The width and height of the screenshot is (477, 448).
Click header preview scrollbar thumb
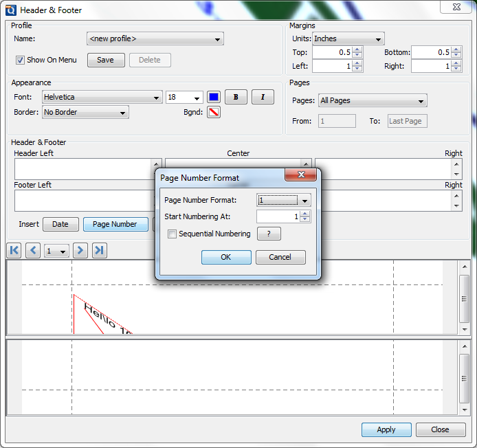465,299
